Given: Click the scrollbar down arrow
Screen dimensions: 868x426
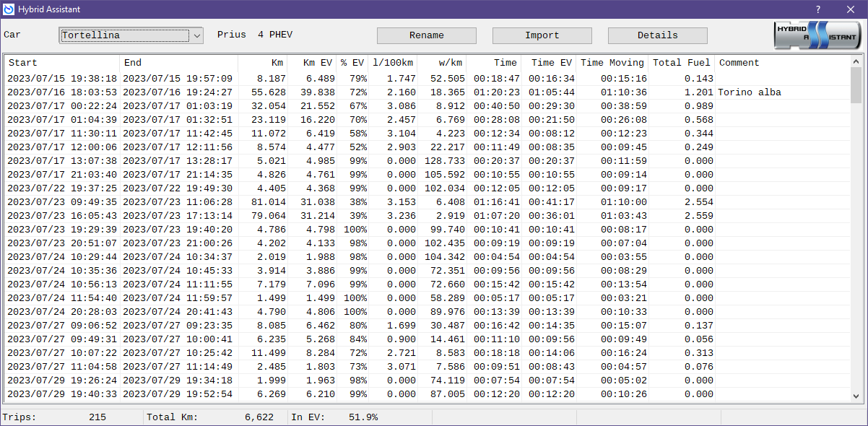Looking at the screenshot, I should click(x=856, y=396).
